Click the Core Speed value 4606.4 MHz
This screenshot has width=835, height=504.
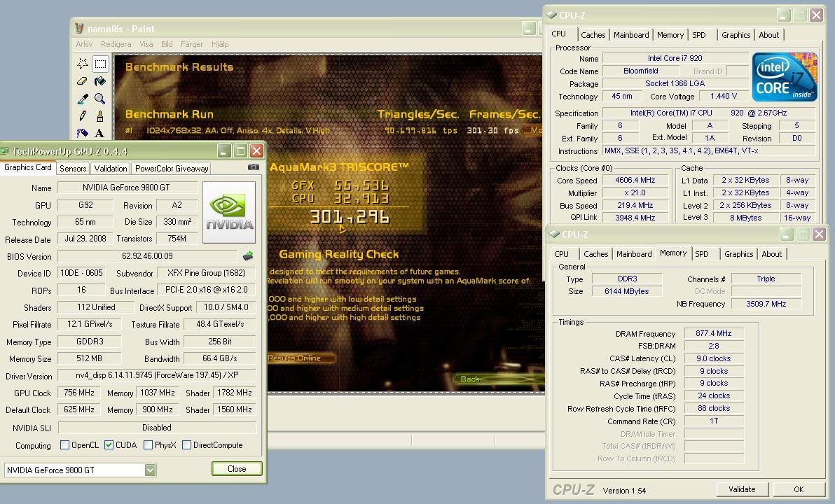635,180
